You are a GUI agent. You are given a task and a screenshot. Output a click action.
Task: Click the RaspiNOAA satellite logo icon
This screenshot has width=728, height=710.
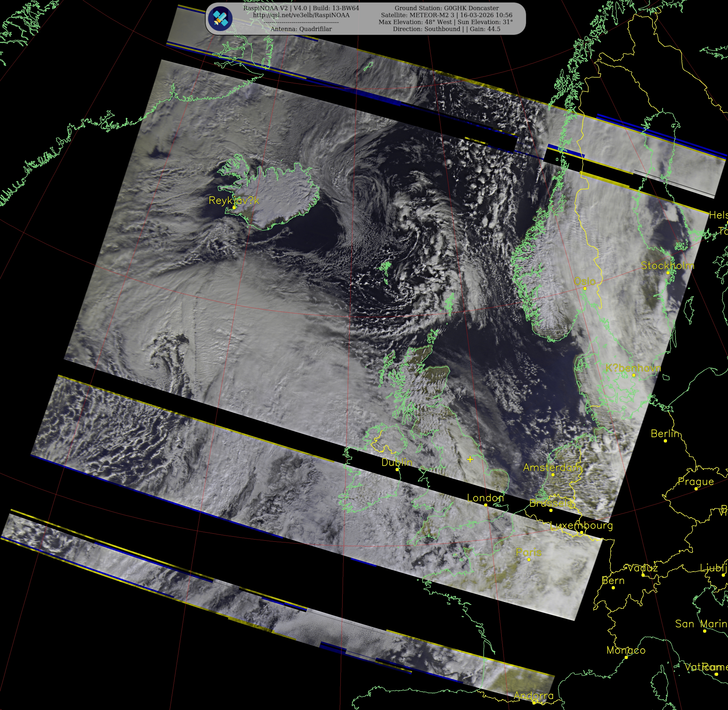tap(220, 19)
